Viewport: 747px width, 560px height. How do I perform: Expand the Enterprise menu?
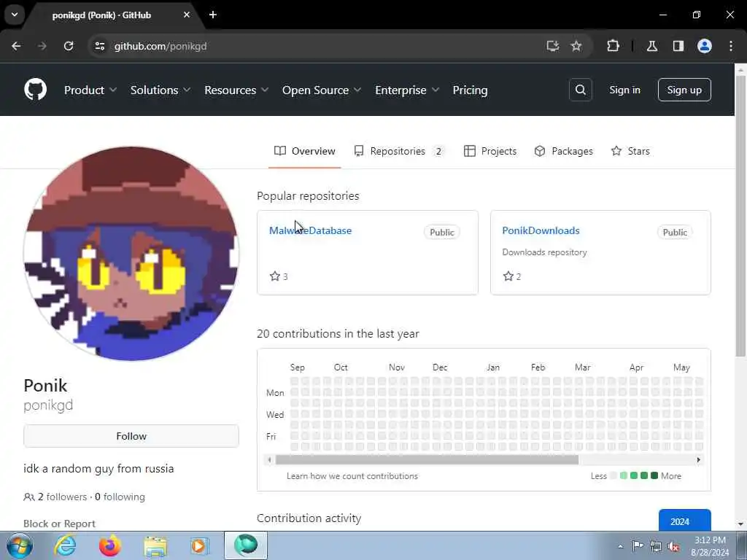(x=407, y=90)
